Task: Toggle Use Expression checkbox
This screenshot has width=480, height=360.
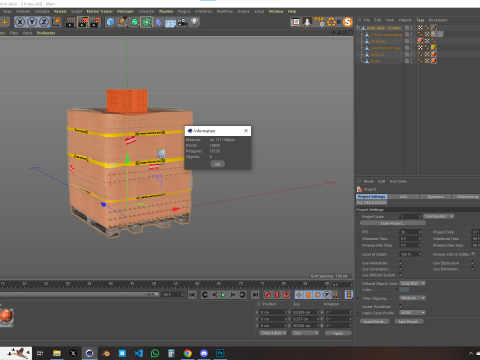Action: tap(473, 263)
